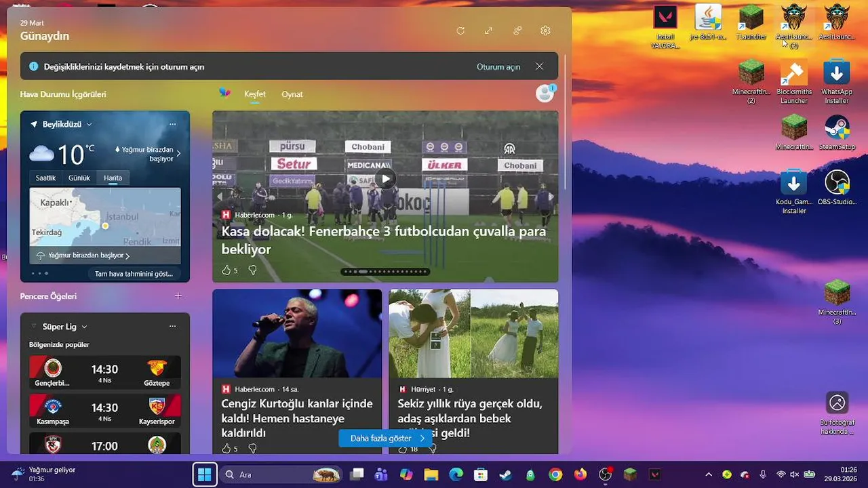Play the Fenerbahçe news video
Image resolution: width=868 pixels, height=488 pixels.
[x=386, y=179]
